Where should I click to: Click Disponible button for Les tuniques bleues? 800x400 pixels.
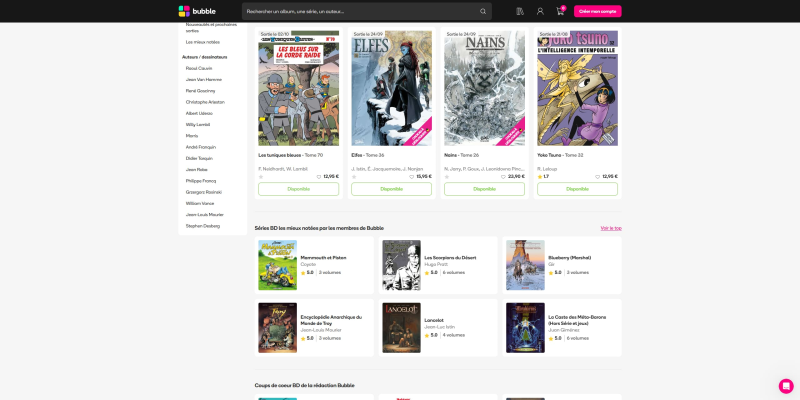tap(298, 189)
